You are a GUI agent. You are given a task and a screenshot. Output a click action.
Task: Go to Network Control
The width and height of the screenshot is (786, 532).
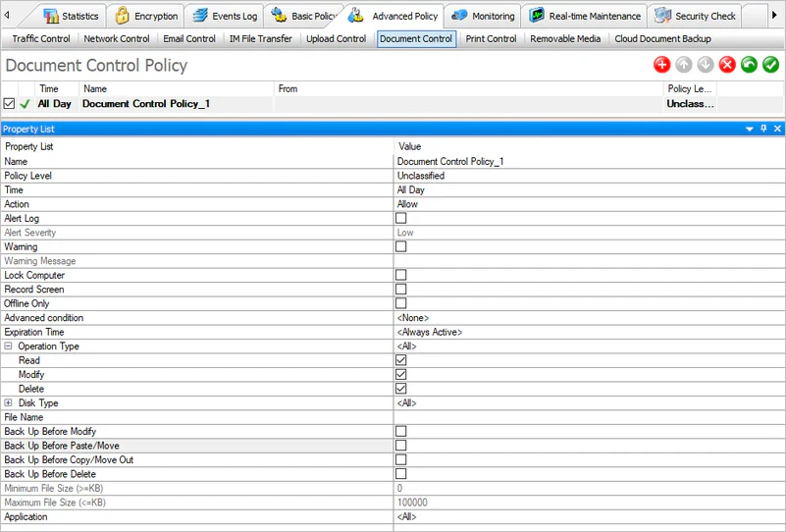coord(117,38)
